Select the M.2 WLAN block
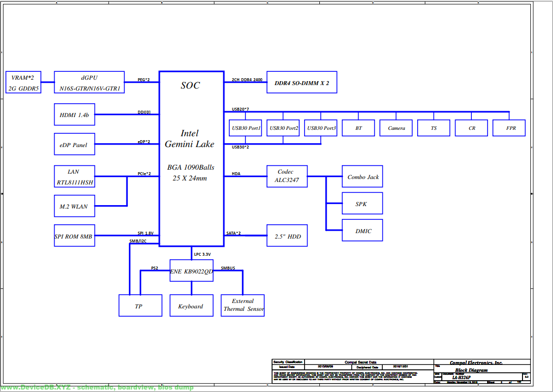 point(74,206)
